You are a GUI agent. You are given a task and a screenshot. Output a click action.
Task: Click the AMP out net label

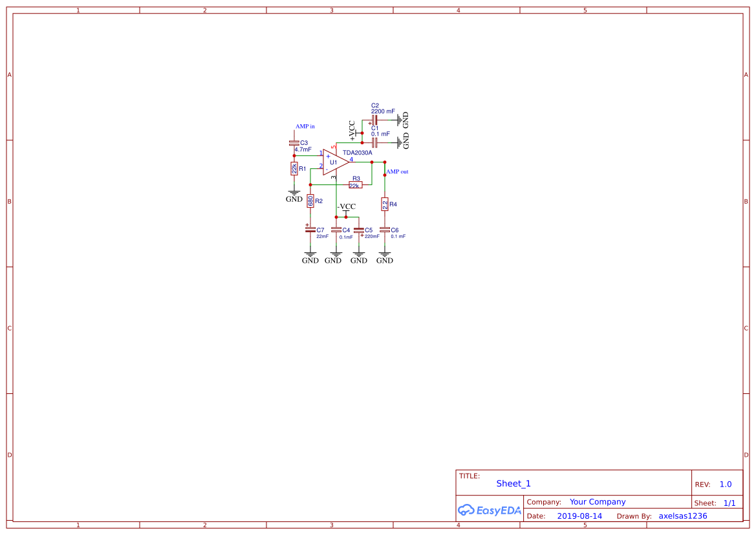[398, 171]
